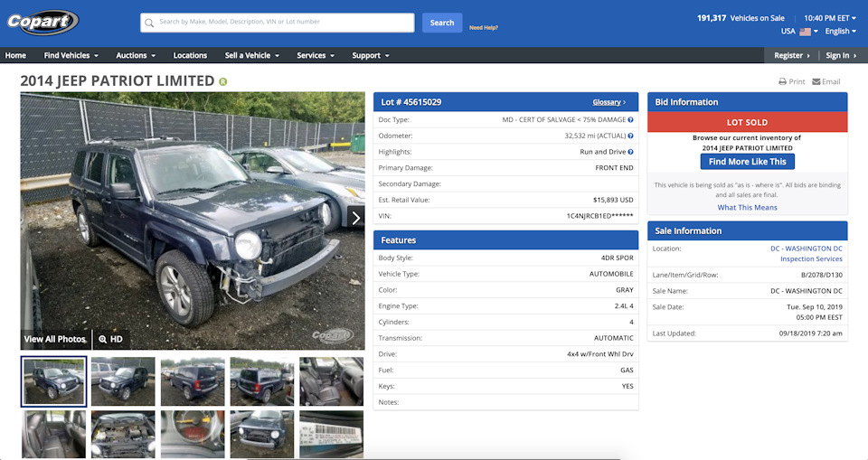The height and width of the screenshot is (460, 868).
Task: Select front seat interior thumbnail
Action: 332,381
